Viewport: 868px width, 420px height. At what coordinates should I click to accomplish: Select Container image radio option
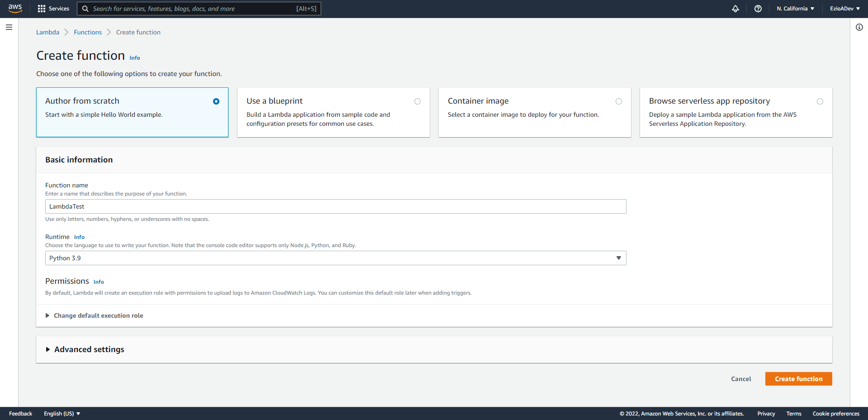coord(619,101)
